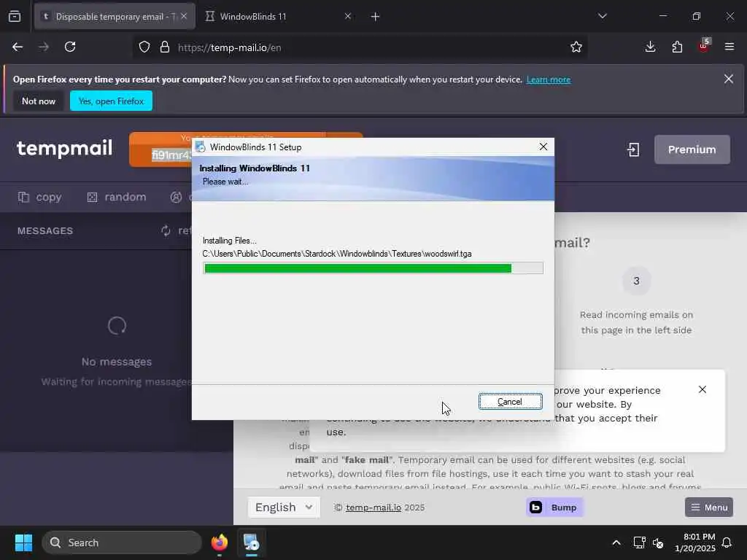
Task: Copy the temporary email address
Action: pyautogui.click(x=40, y=197)
